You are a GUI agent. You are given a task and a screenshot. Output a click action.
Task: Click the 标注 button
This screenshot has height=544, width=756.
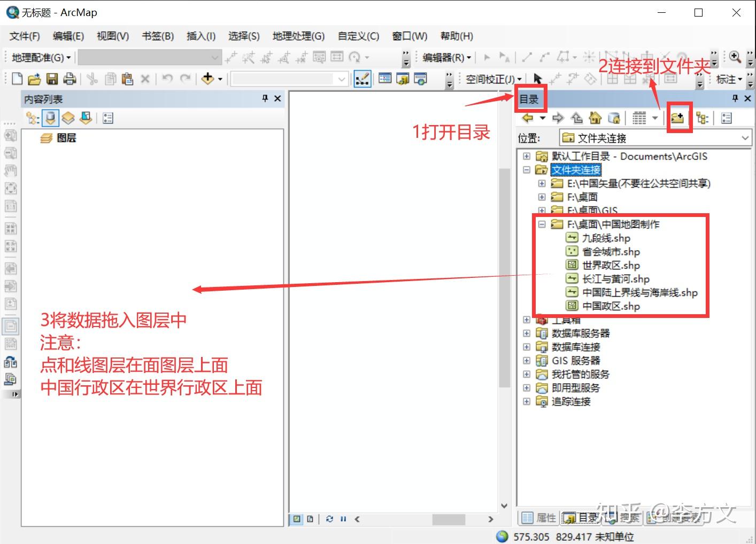coord(726,79)
